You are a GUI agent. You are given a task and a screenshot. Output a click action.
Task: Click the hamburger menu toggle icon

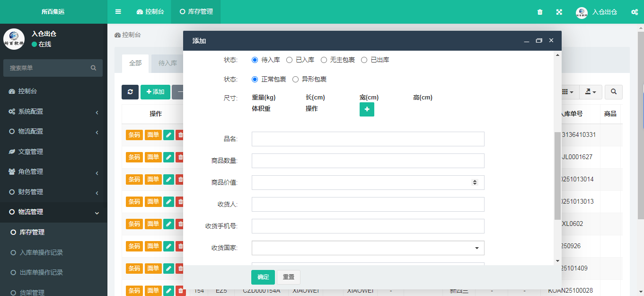click(118, 12)
